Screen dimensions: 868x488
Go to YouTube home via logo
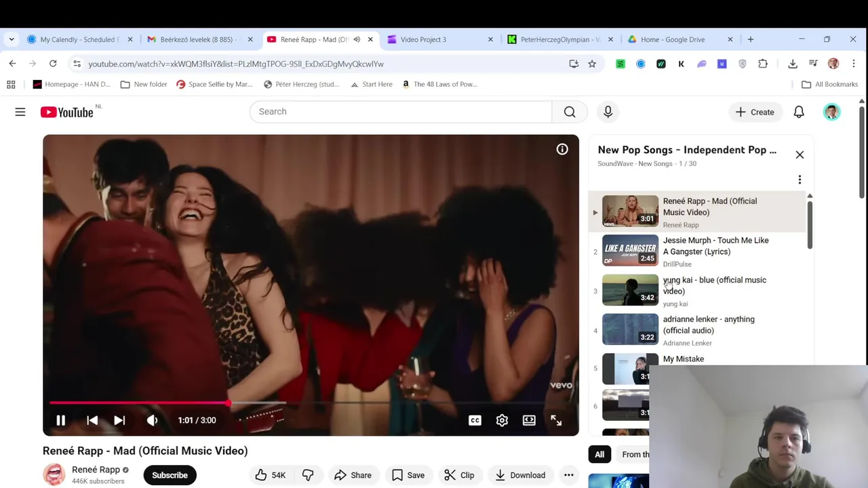click(66, 112)
